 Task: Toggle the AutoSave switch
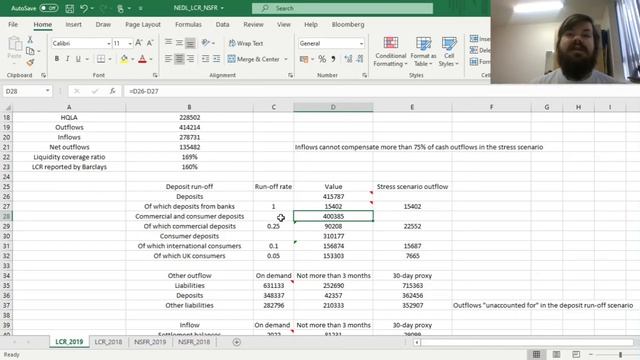pos(49,8)
